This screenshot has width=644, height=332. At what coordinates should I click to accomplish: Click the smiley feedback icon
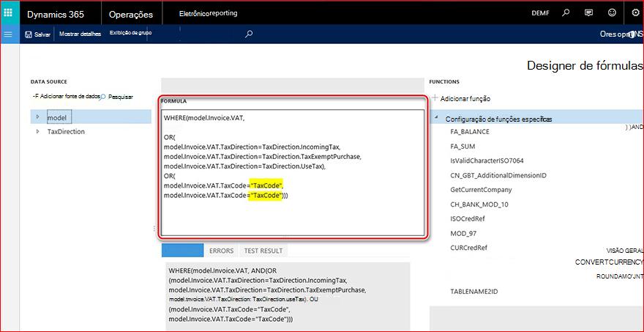[612, 12]
